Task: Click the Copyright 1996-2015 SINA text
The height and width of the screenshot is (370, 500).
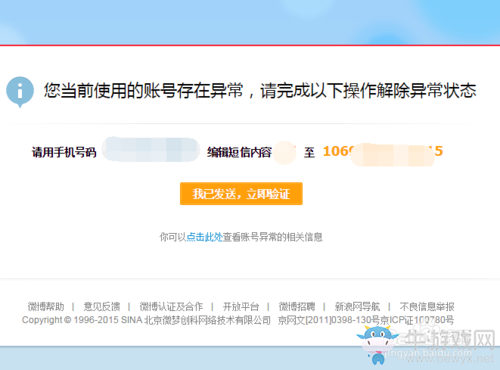Action: point(82,320)
